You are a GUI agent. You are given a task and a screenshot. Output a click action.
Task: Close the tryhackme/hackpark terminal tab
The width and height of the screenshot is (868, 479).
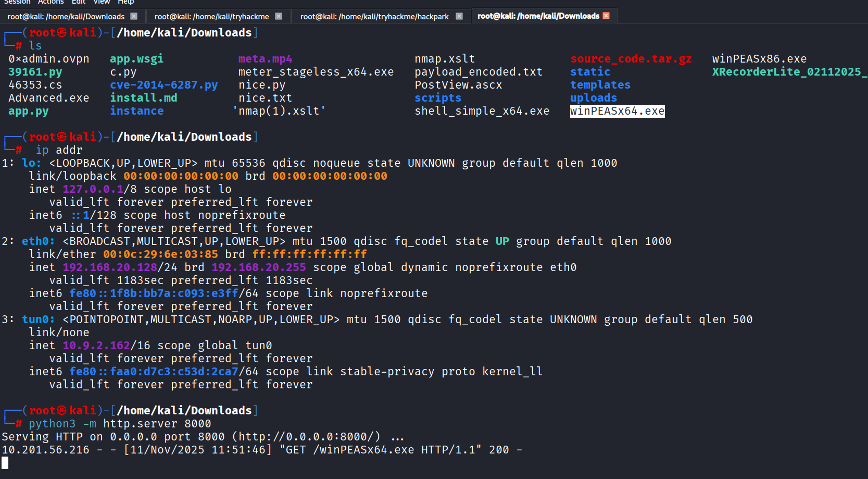tap(459, 16)
